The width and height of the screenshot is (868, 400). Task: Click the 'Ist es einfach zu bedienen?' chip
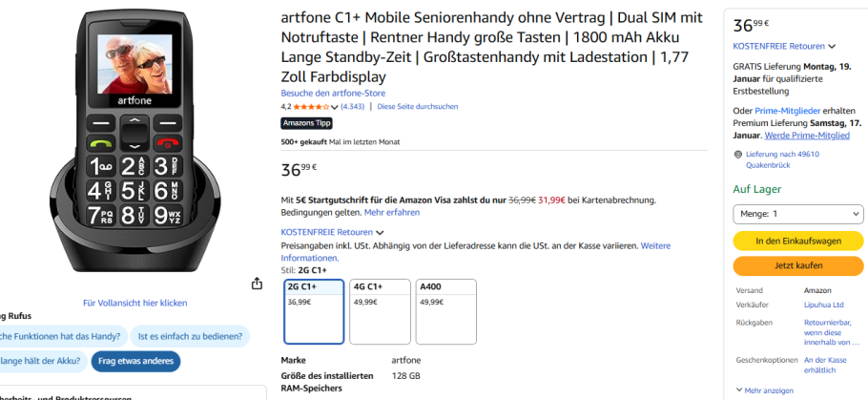189,336
